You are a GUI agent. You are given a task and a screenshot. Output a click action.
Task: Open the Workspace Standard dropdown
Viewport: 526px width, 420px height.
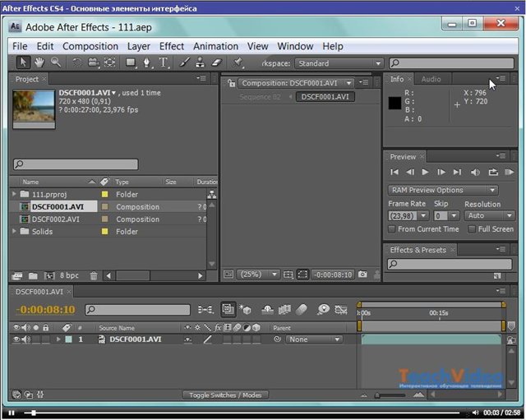click(x=339, y=63)
